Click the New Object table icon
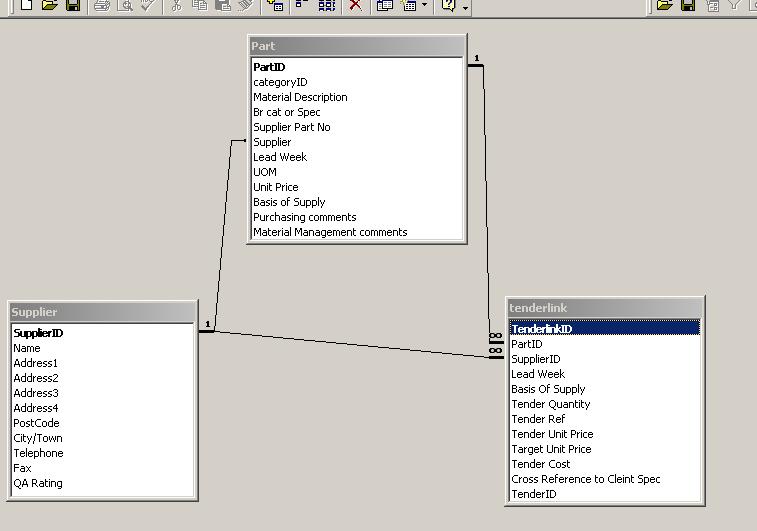 click(x=409, y=5)
